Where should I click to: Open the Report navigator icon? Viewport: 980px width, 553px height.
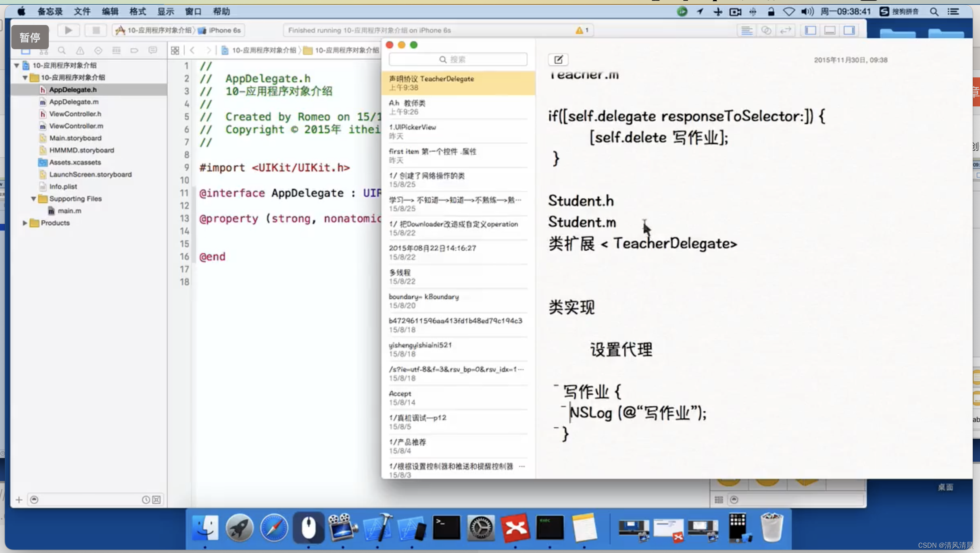point(152,50)
